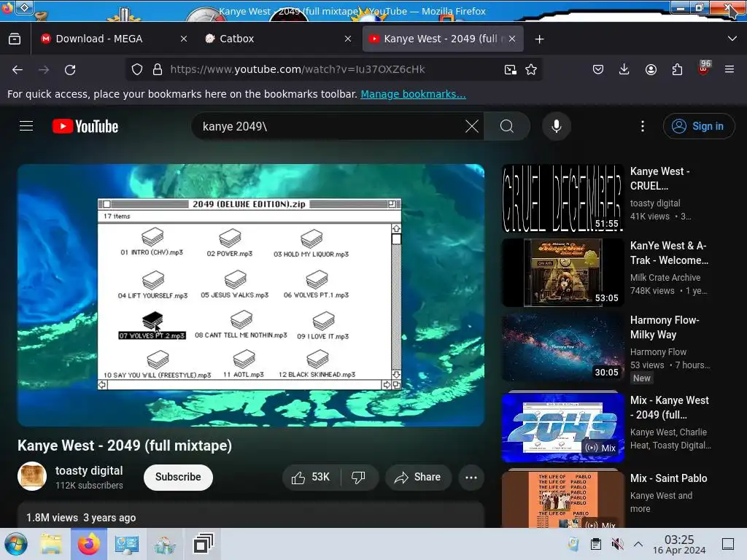The width and height of the screenshot is (747, 560).
Task: Open tracking protection shield icon
Action: (137, 69)
